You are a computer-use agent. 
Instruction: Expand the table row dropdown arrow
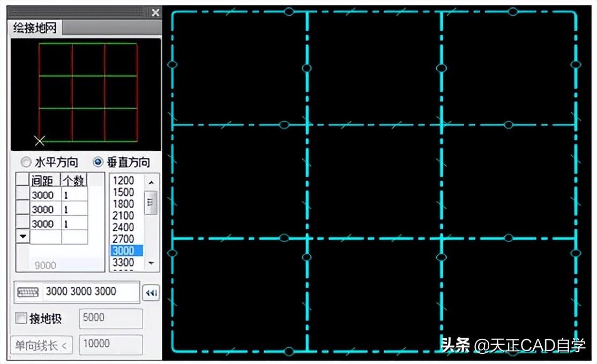(x=23, y=236)
